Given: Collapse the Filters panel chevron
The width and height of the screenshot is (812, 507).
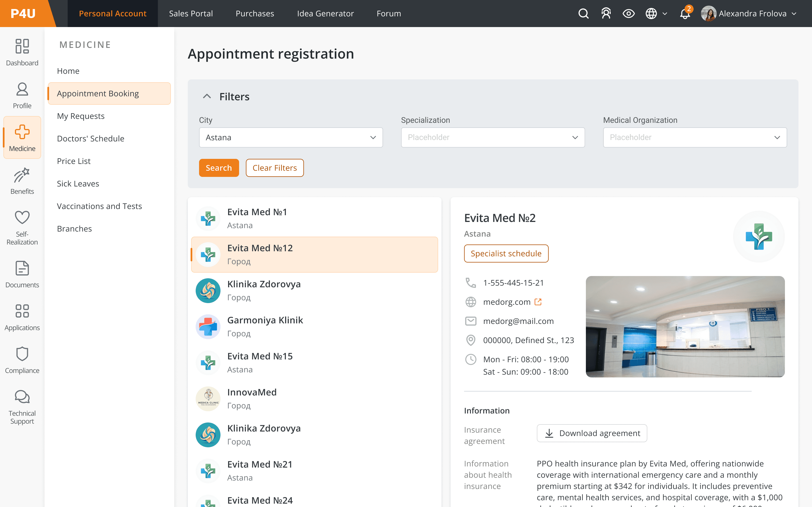Looking at the screenshot, I should click(207, 97).
